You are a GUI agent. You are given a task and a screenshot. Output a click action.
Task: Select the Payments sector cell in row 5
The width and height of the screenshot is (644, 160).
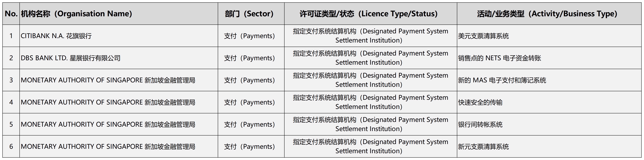251,124
